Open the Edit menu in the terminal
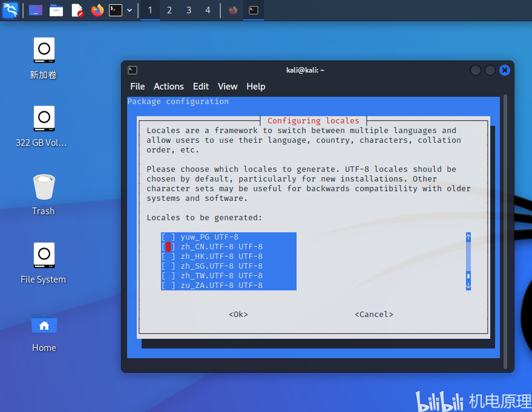Screen dimensions: 532x412 tap(201, 87)
